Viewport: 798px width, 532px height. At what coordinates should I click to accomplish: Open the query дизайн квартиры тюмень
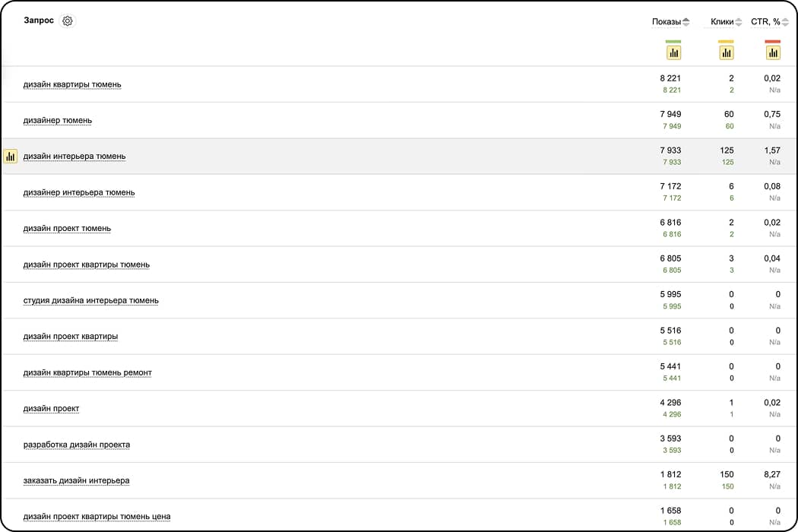pyautogui.click(x=72, y=84)
